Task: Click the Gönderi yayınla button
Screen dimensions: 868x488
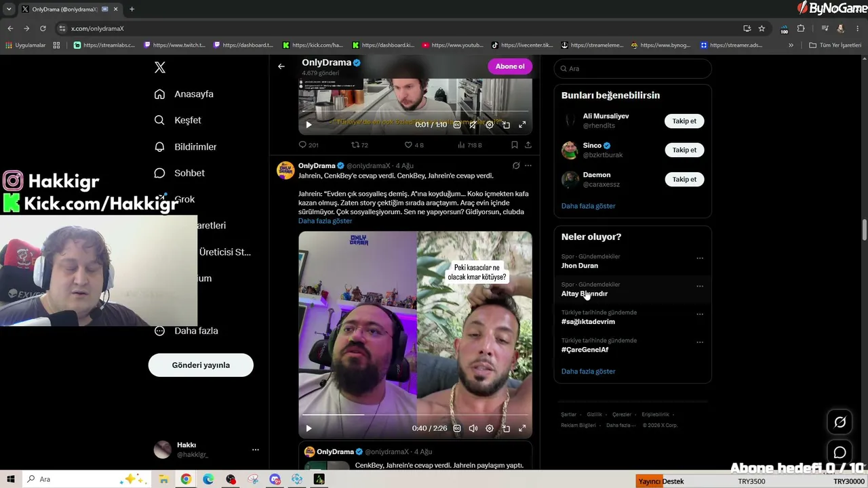Action: [201, 365]
